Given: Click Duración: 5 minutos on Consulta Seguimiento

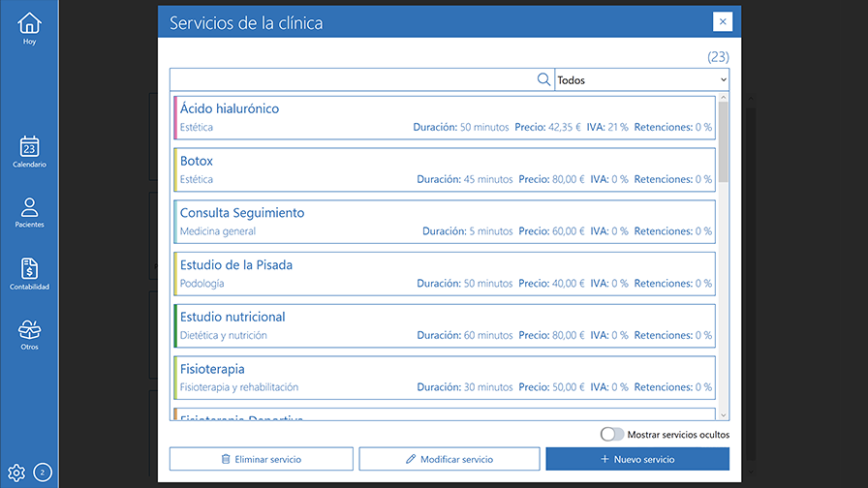Looking at the screenshot, I should coord(467,231).
